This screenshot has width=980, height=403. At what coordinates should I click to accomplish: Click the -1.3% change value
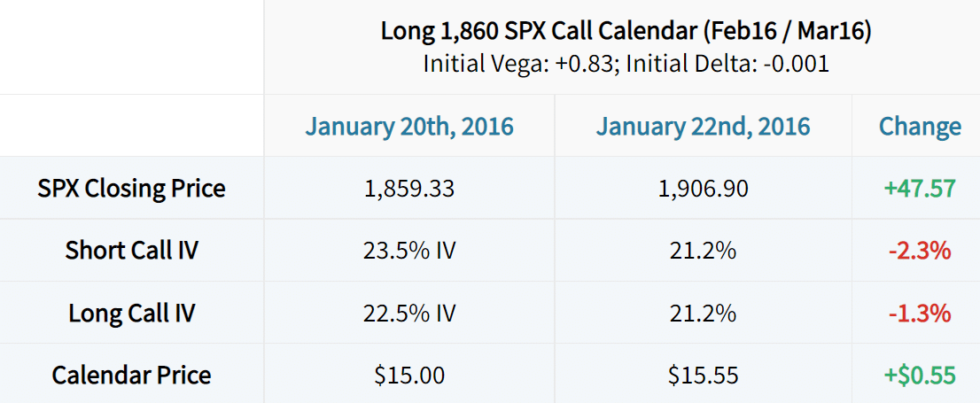(920, 313)
